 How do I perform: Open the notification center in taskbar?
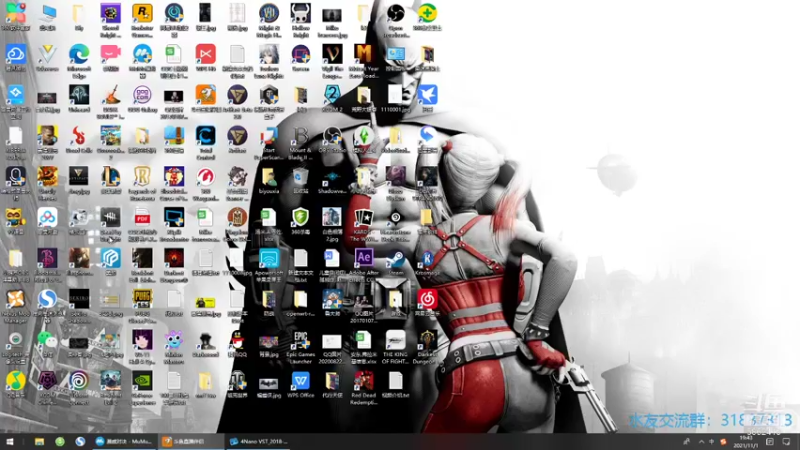point(786,441)
